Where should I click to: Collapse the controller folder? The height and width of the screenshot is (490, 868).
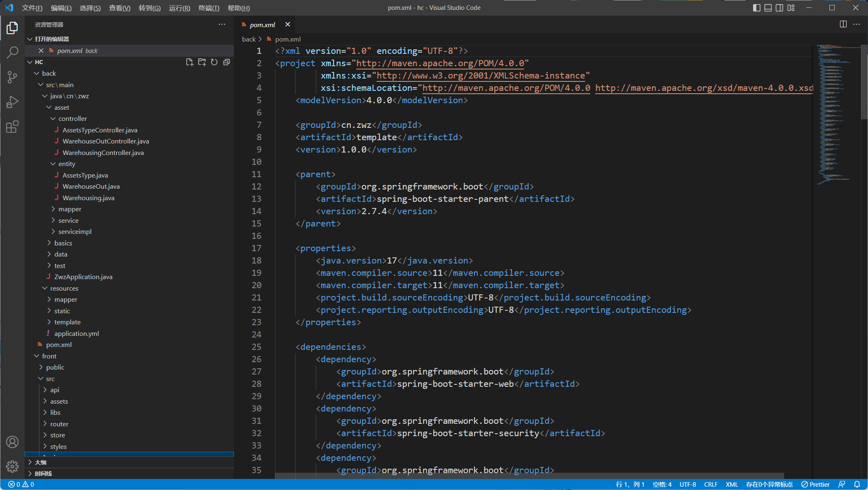pos(72,119)
